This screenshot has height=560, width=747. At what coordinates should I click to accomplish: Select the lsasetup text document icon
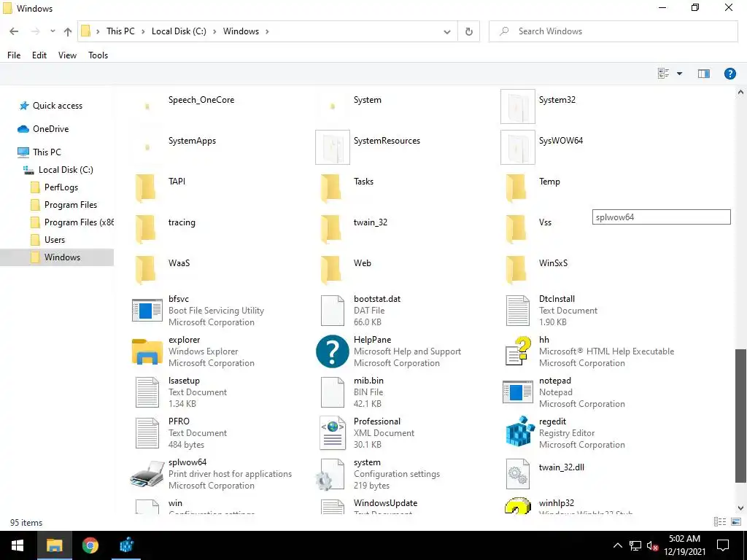[x=147, y=392]
